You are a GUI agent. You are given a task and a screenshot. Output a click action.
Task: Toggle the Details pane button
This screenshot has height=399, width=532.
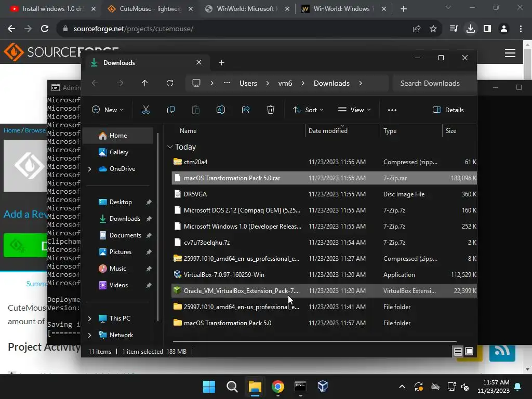pos(448,110)
